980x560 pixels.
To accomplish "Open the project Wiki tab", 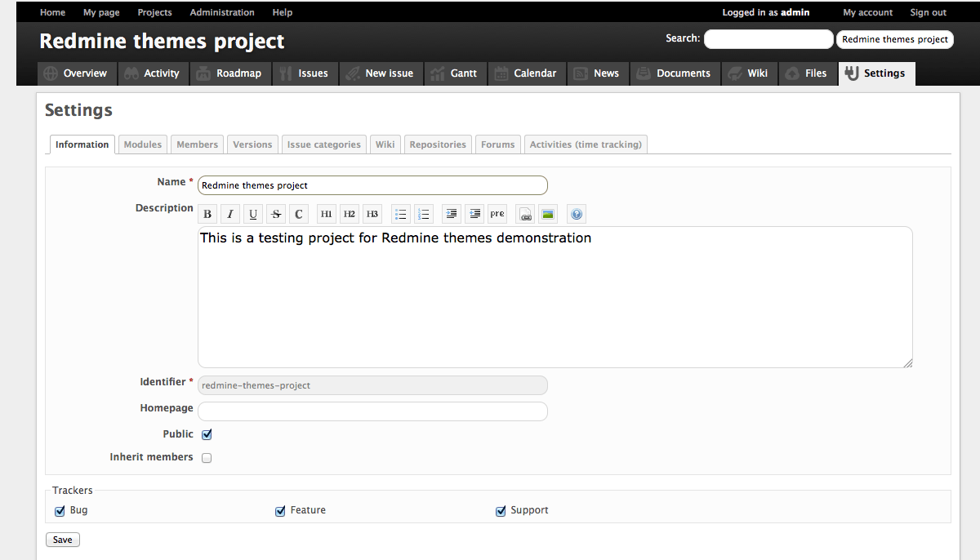I will click(x=749, y=73).
